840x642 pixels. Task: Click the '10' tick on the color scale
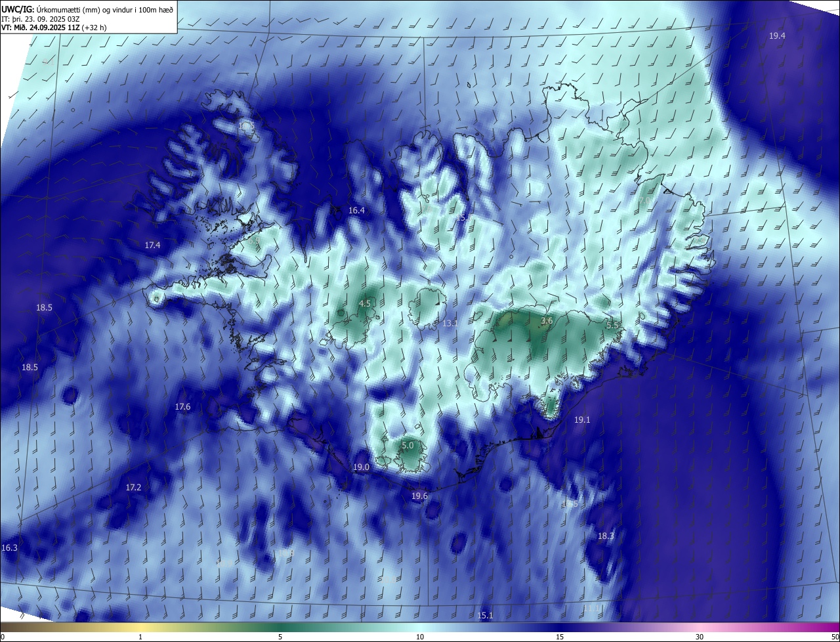[x=420, y=637]
